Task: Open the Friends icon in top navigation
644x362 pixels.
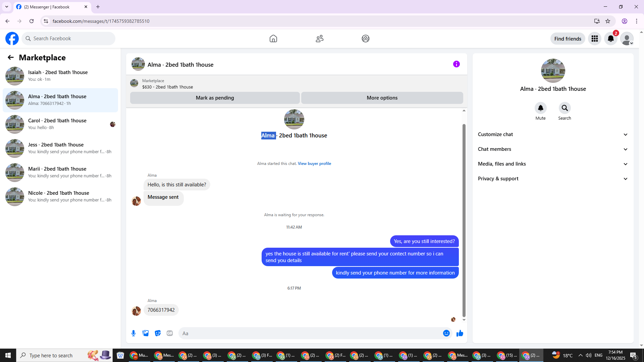Action: [x=320, y=39]
